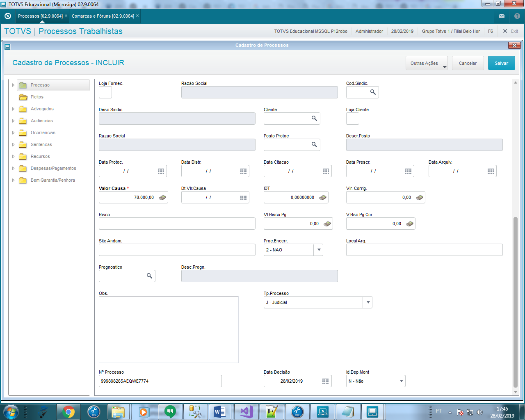Image resolution: width=525 pixels, height=420 pixels.
Task: Click inside the Obs. text area
Action: pos(169,329)
